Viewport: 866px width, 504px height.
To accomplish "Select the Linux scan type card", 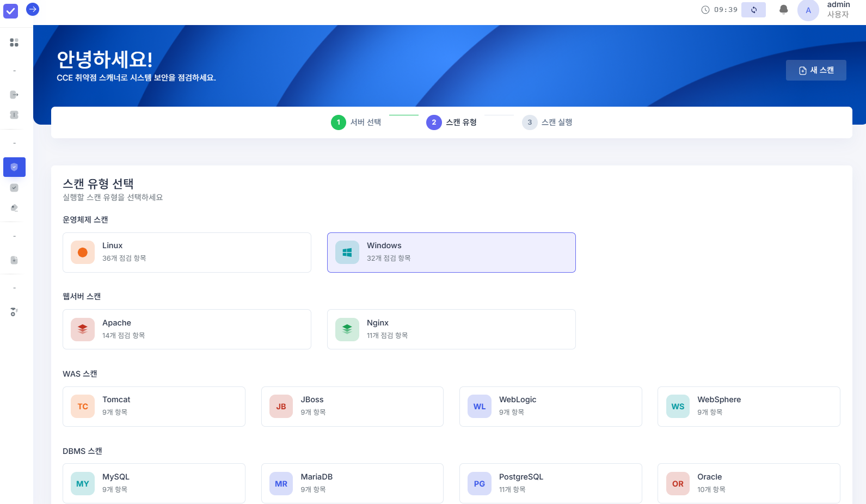I will point(187,253).
